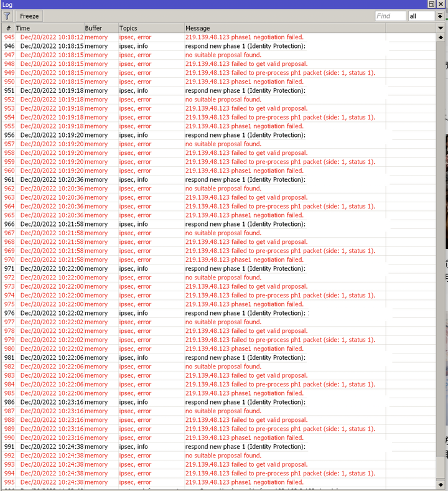Select row 954 message text

280,118
